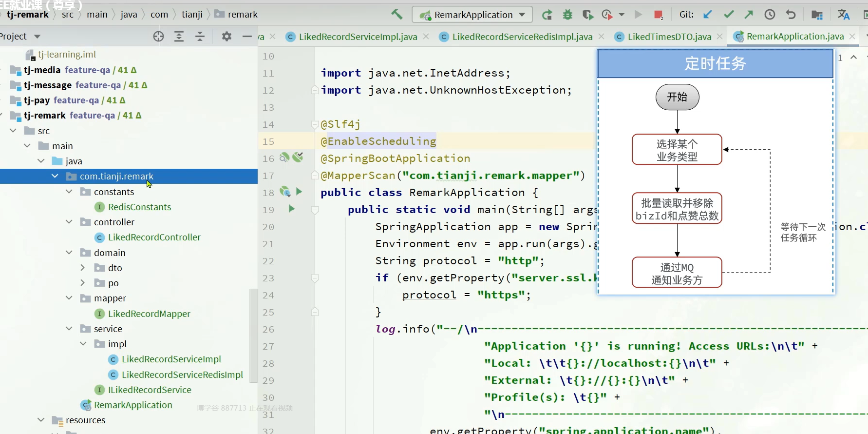868x434 pixels.
Task: Stop the running application with red square
Action: 658,15
